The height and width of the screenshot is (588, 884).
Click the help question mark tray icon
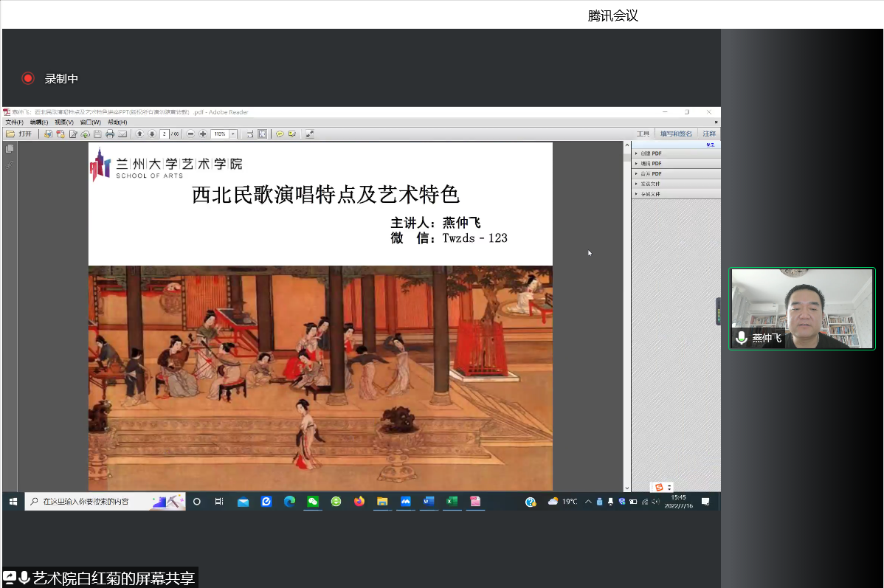[x=530, y=502]
